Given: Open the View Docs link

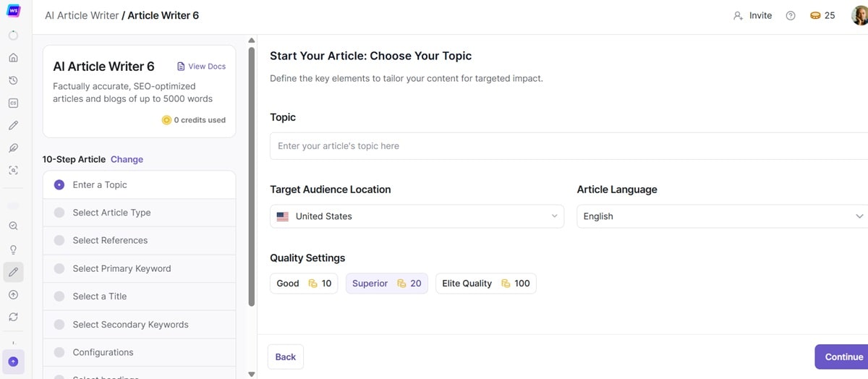Looking at the screenshot, I should [202, 67].
